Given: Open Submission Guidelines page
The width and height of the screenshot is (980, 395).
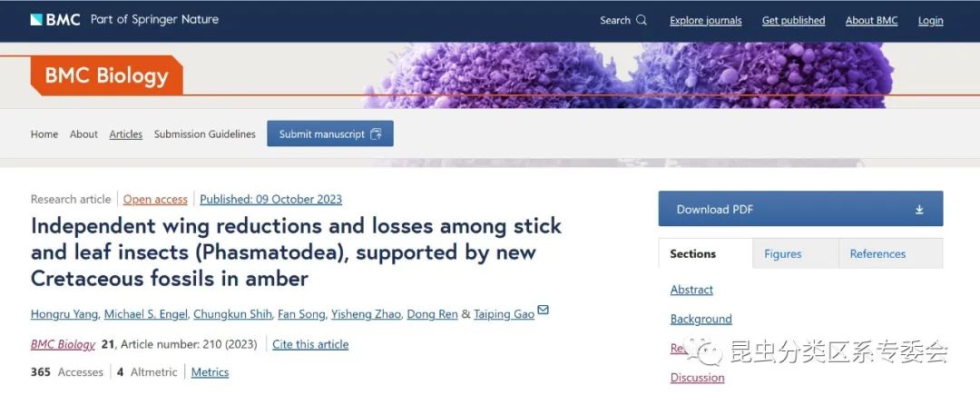Looking at the screenshot, I should pos(205,133).
